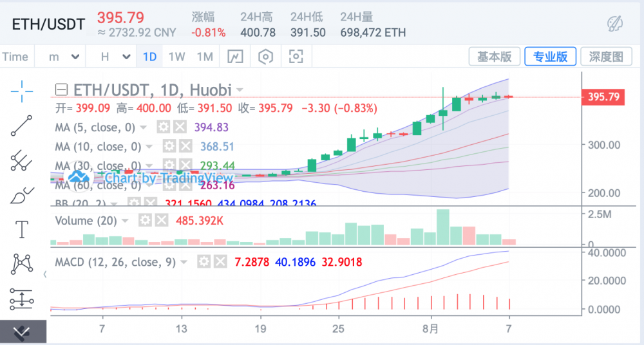This screenshot has height=345, width=644.
Task: Open settings for MA 5 indicator
Action: click(x=164, y=127)
